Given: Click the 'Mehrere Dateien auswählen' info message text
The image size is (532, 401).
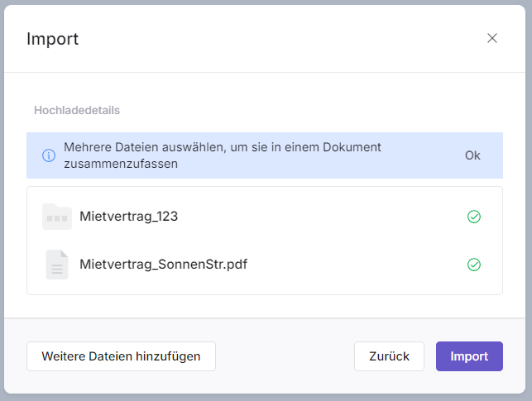Looking at the screenshot, I should click(222, 147).
